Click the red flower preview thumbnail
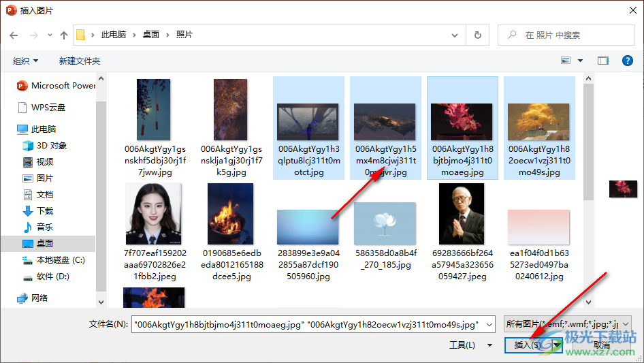This screenshot has width=644, height=363. 623,189
